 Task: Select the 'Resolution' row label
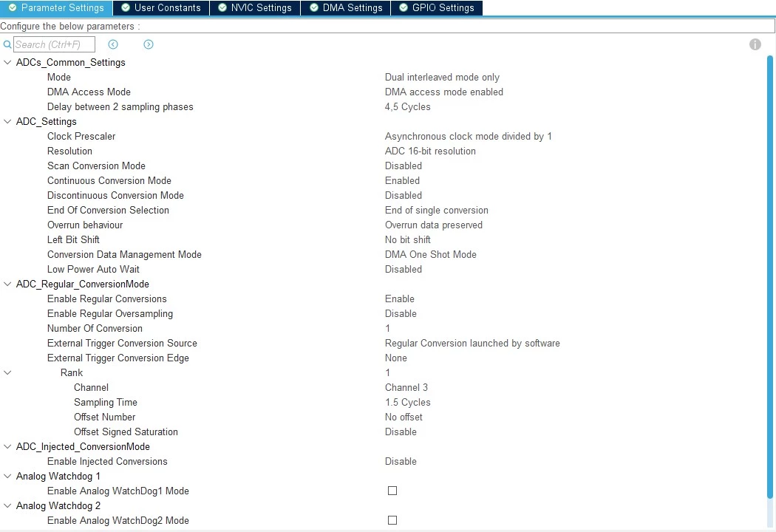pyautogui.click(x=69, y=151)
